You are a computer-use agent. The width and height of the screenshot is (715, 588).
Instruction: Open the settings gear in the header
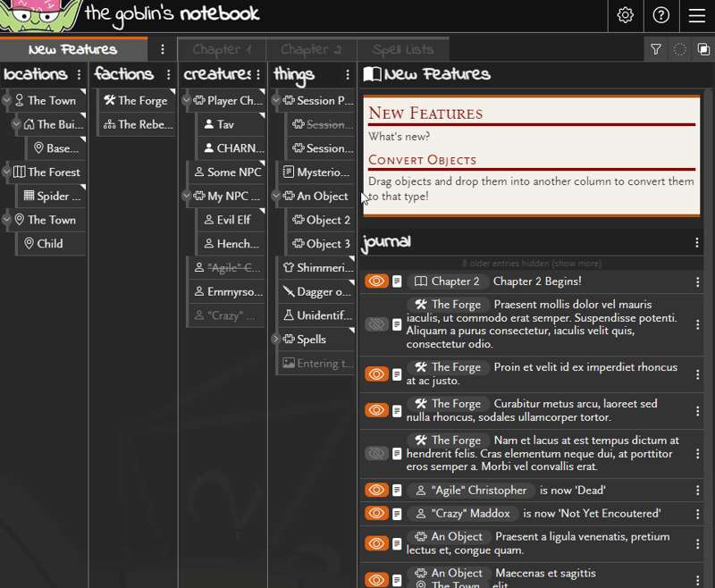click(x=625, y=15)
